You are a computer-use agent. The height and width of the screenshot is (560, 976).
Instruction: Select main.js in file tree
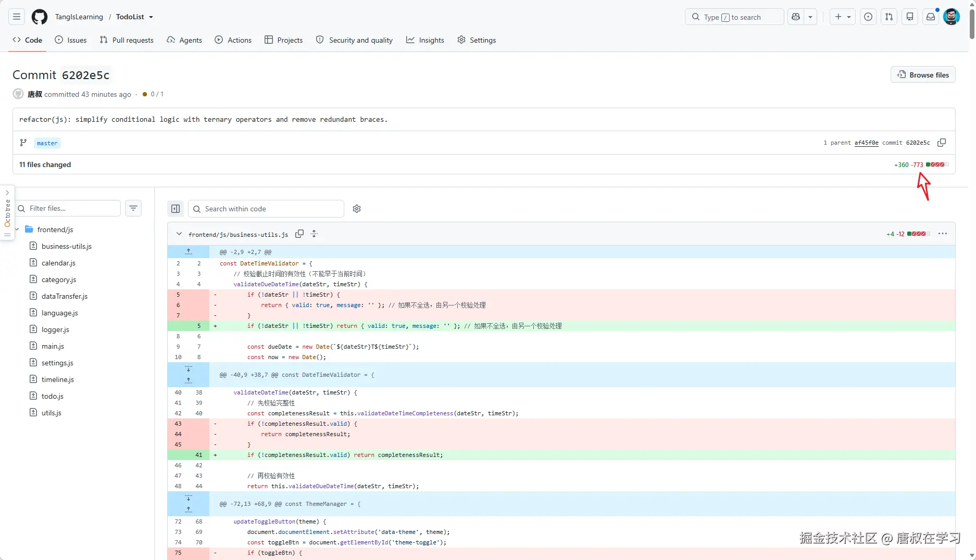(53, 346)
